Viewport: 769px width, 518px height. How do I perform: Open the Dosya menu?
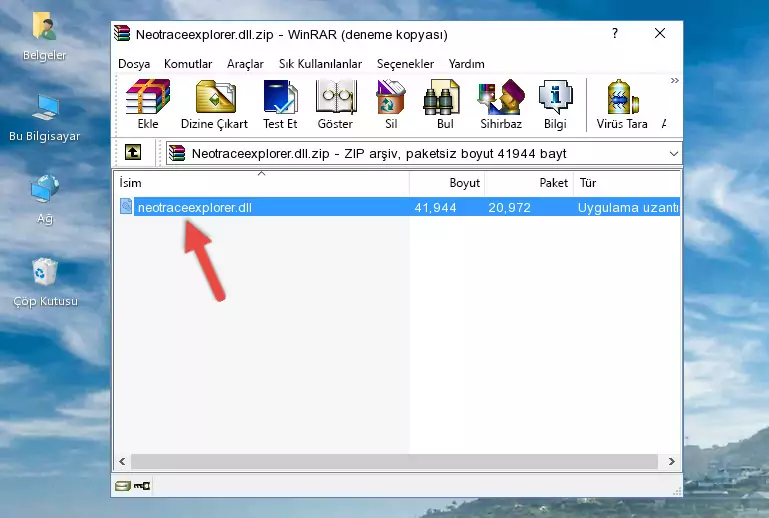point(134,64)
